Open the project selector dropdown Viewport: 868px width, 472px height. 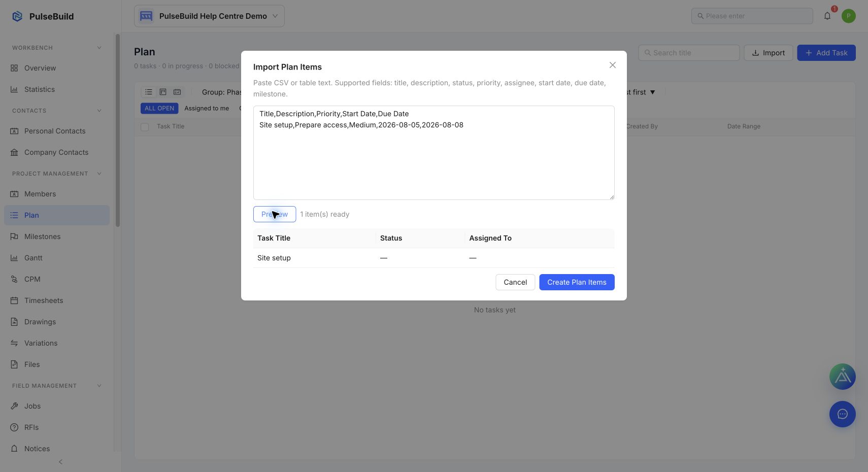click(209, 16)
